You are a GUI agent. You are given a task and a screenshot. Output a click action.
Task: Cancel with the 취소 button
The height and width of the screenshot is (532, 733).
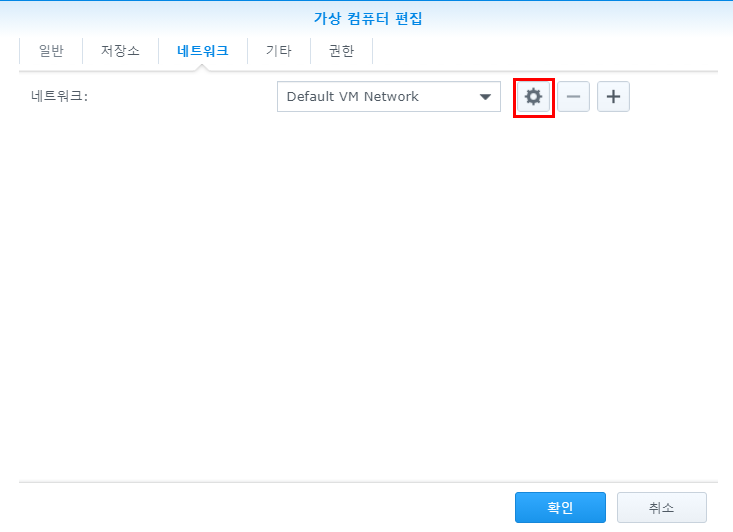point(662,507)
